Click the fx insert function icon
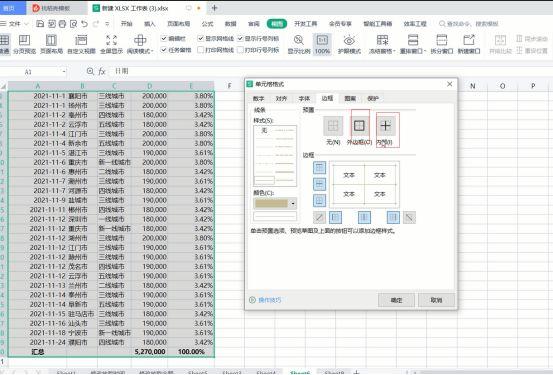Viewport: 553px width, 375px height. pyautogui.click(x=102, y=71)
